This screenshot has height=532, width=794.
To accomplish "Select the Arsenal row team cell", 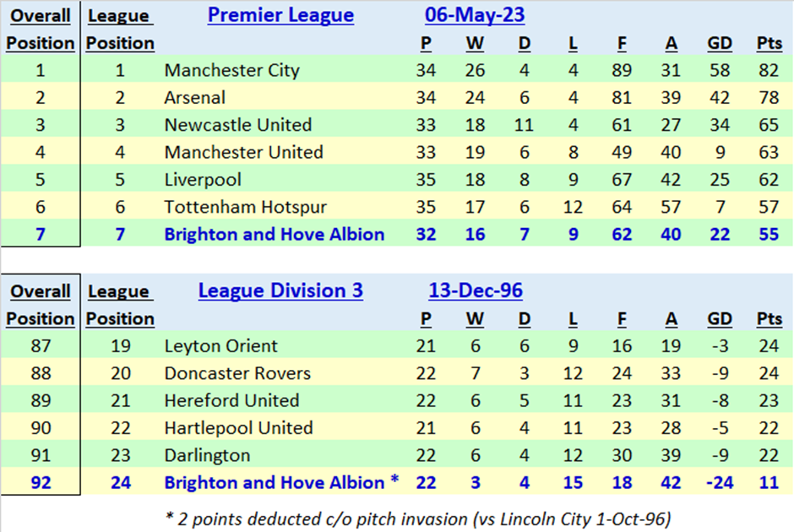I will (x=194, y=97).
